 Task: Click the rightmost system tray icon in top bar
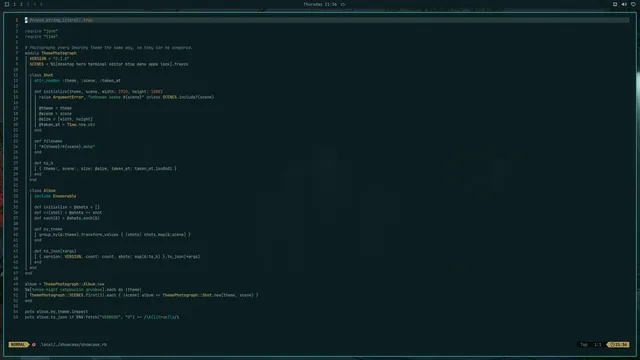(x=633, y=4)
